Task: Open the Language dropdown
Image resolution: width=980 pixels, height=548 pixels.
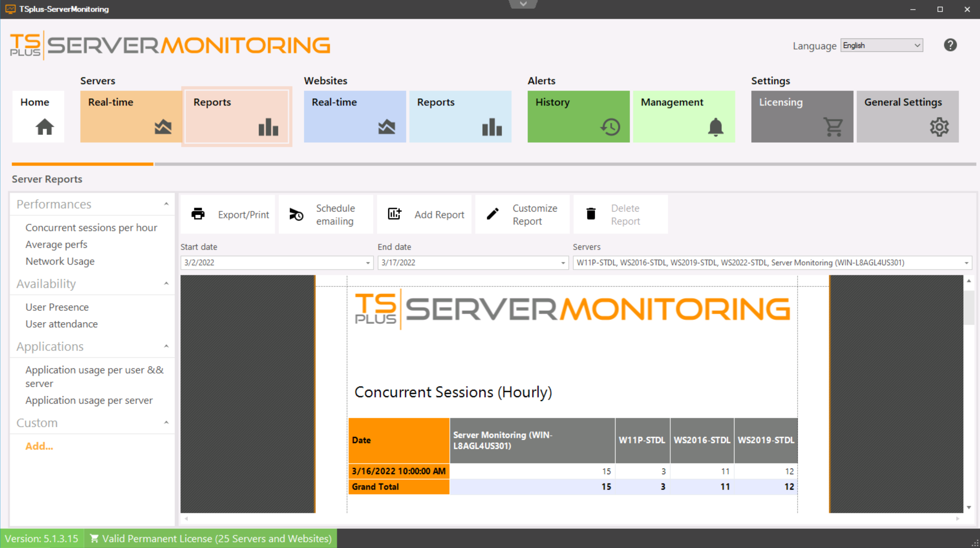Action: pyautogui.click(x=881, y=45)
